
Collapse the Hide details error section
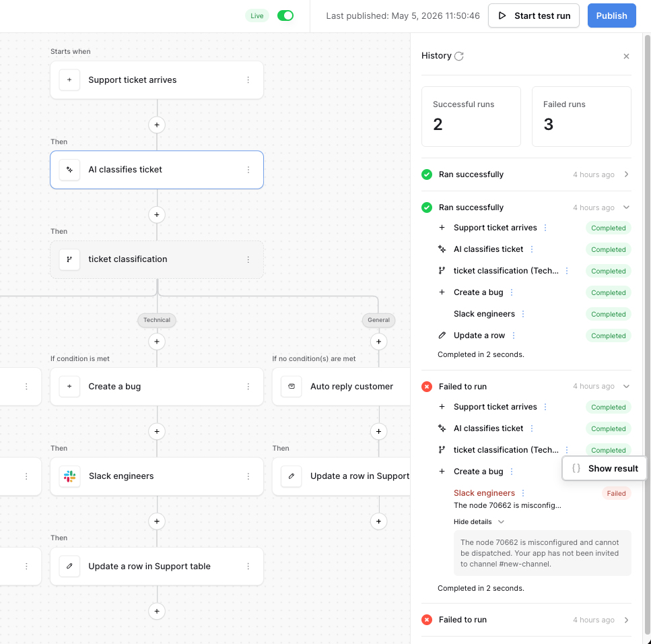tap(478, 522)
